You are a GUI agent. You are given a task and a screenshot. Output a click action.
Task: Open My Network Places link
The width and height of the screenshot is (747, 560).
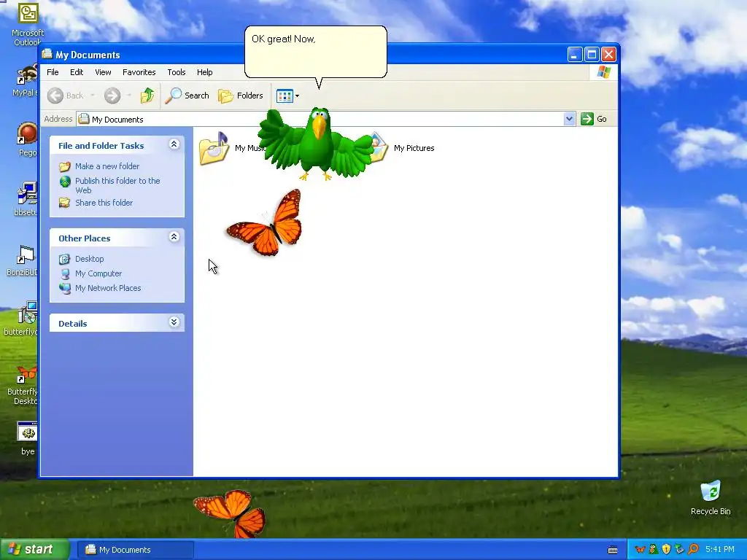tap(108, 288)
